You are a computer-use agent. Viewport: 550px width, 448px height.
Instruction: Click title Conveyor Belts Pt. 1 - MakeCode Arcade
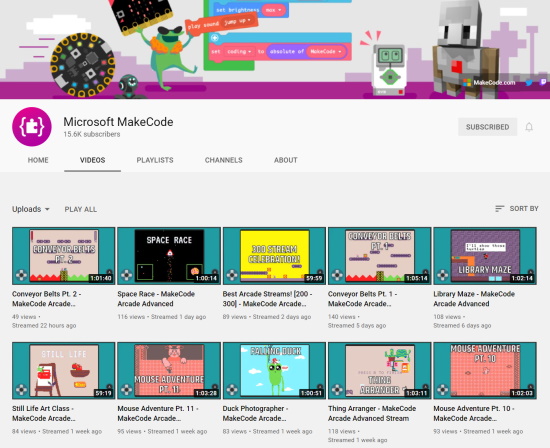point(362,299)
